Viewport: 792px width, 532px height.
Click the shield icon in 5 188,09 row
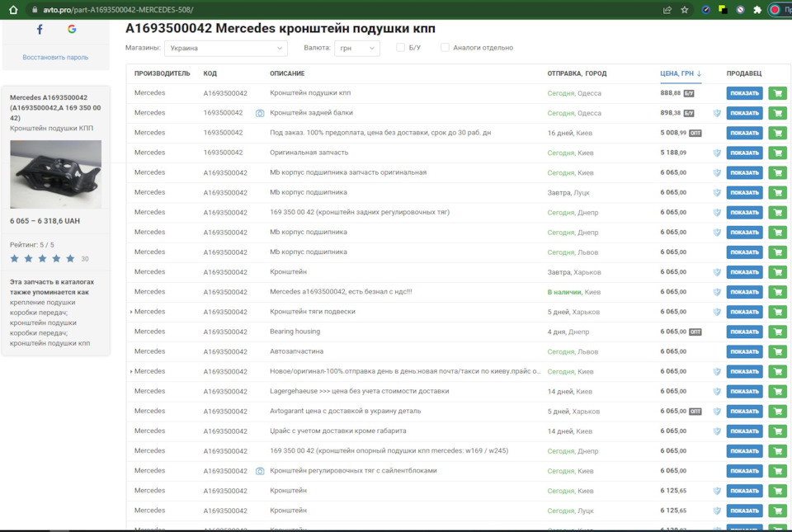pyautogui.click(x=717, y=153)
